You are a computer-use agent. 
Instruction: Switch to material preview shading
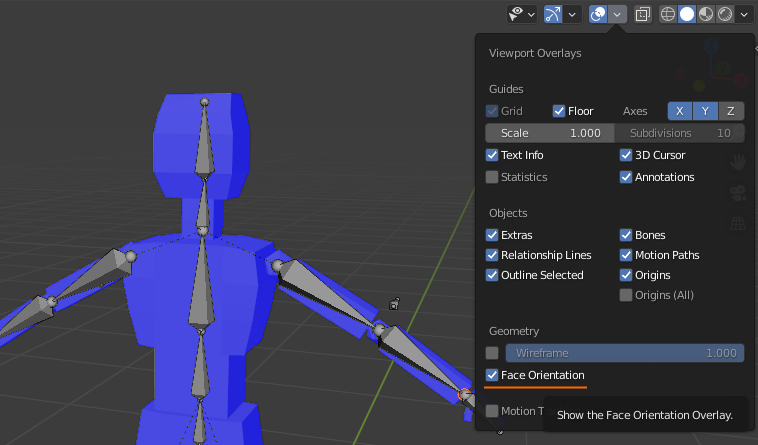(x=705, y=14)
